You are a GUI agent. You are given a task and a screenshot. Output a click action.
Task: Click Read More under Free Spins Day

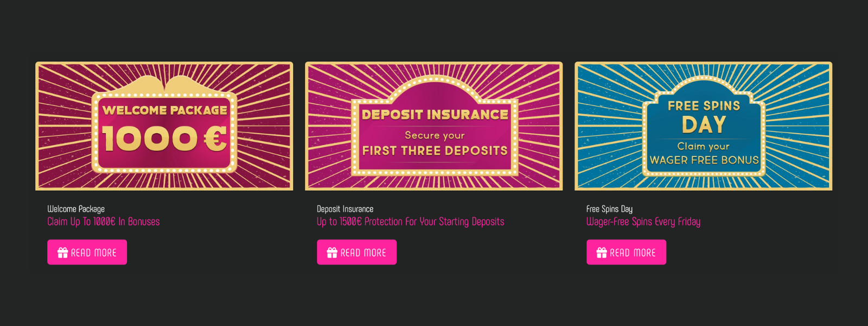pyautogui.click(x=626, y=252)
